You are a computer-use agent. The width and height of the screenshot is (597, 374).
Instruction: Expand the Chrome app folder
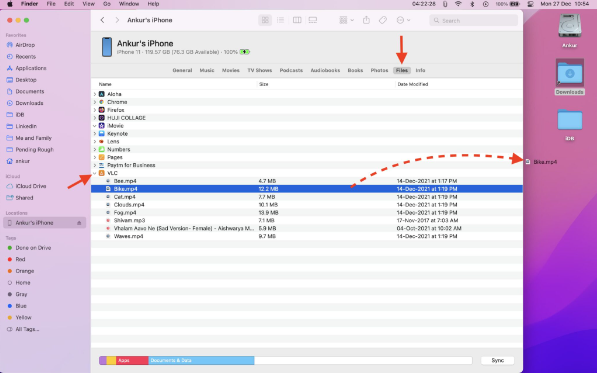[x=95, y=102]
